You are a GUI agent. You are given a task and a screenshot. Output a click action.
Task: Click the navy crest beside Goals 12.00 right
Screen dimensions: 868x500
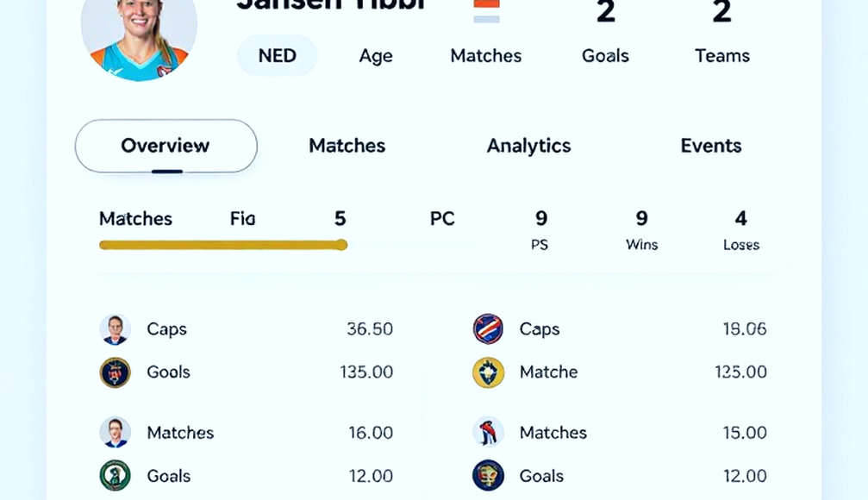click(x=488, y=476)
